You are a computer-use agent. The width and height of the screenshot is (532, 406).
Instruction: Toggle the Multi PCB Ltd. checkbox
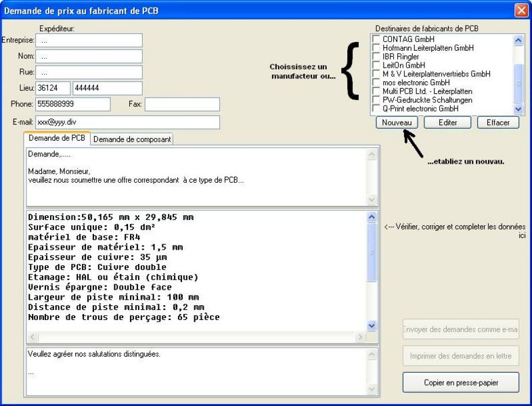(376, 91)
